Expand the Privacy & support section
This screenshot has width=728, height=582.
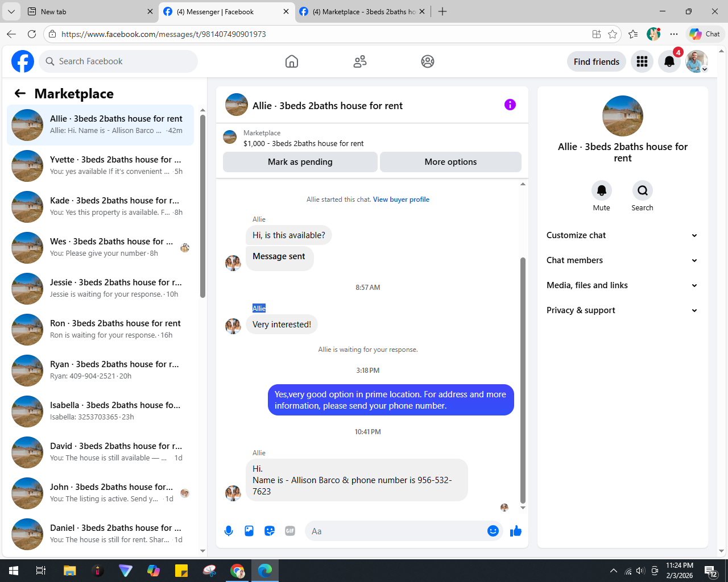tap(623, 310)
